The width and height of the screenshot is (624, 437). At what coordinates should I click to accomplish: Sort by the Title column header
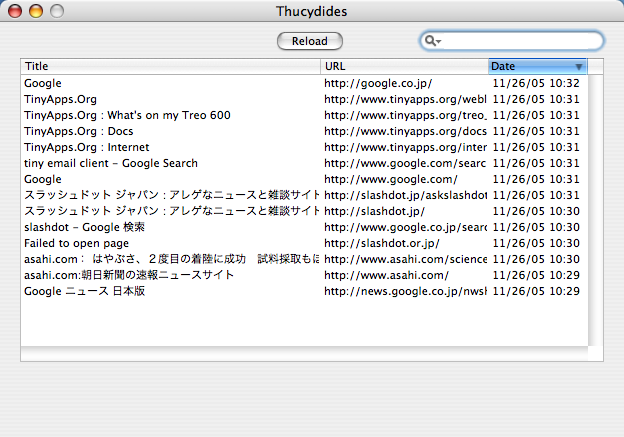pos(170,66)
